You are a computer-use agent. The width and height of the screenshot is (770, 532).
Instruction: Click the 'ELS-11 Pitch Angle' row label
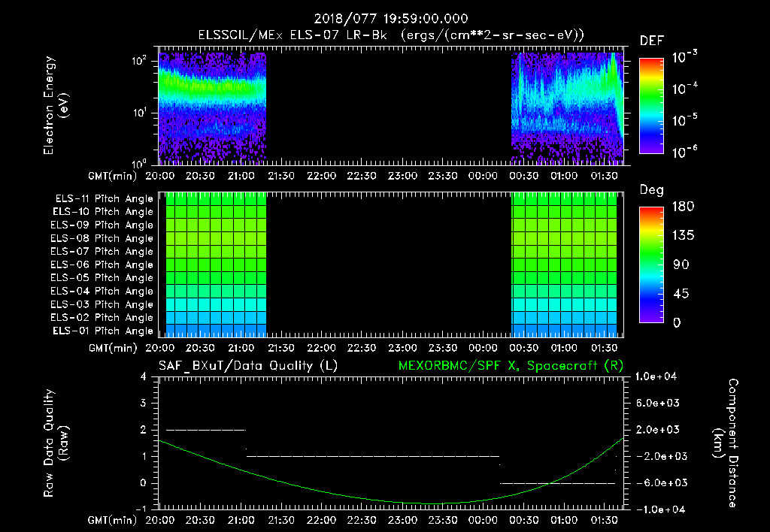point(104,199)
